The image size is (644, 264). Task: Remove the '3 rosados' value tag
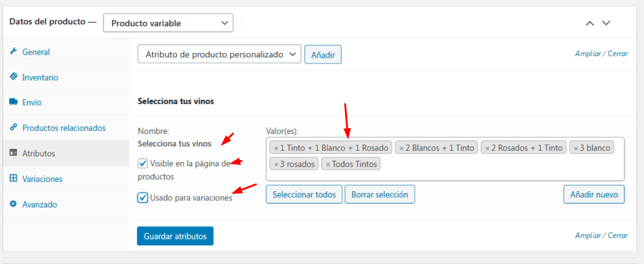276,164
